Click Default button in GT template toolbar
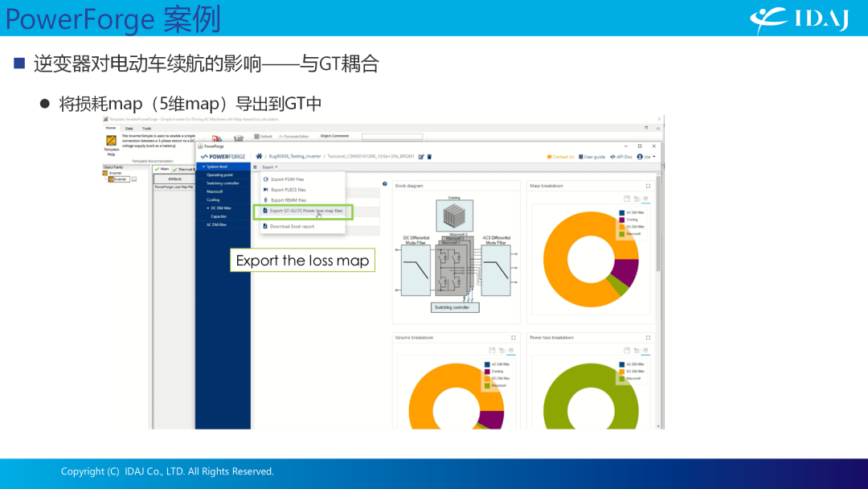 (263, 136)
